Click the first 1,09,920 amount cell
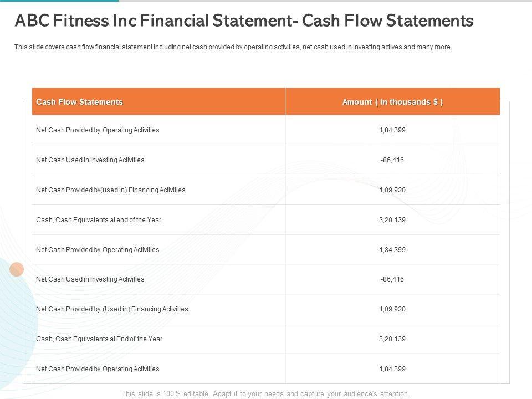The width and height of the screenshot is (532, 399). (x=392, y=190)
